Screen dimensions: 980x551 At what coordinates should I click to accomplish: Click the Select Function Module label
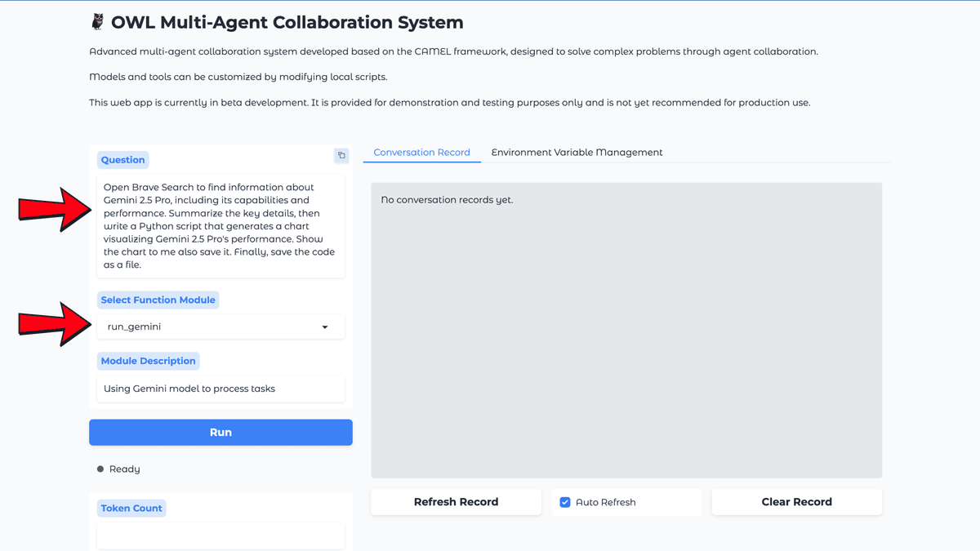click(x=158, y=300)
